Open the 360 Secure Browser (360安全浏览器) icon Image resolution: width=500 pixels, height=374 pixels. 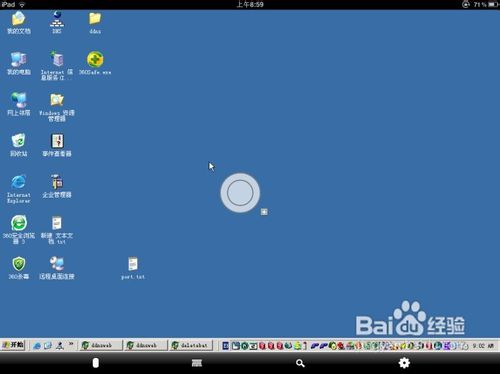[x=19, y=229]
